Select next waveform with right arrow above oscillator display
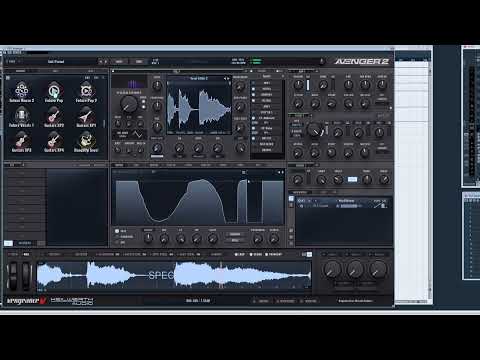 click(x=228, y=78)
